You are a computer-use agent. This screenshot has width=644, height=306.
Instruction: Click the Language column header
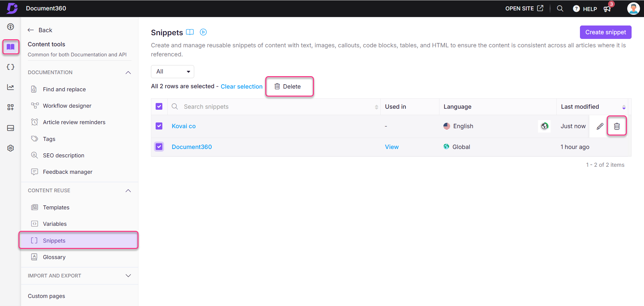pos(458,107)
